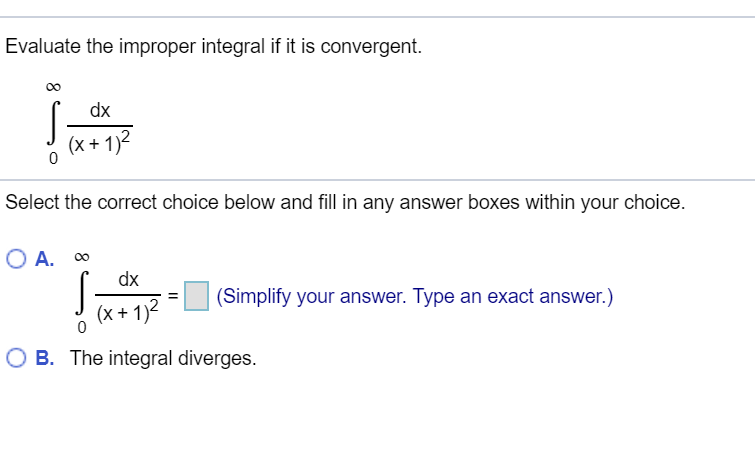The height and width of the screenshot is (451, 755).
Task: Click the answer box in choice A
Action: [198, 297]
